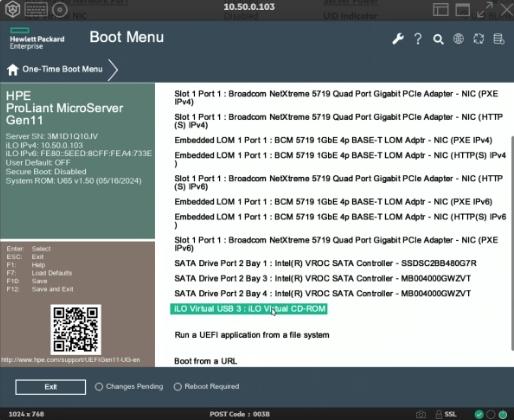Click the SSL padlock icon
This screenshot has height=420, width=514.
pos(439,414)
